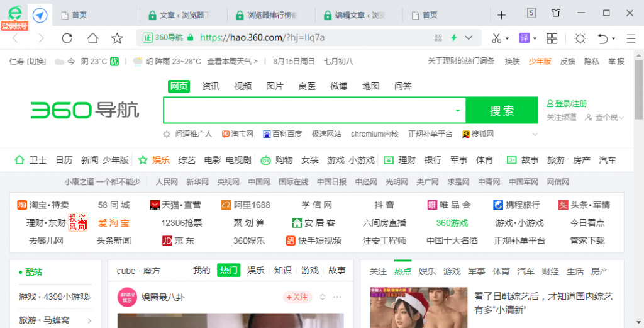The height and width of the screenshot is (328, 644).
Task: Click the Sohu fox icon
Action: [466, 134]
